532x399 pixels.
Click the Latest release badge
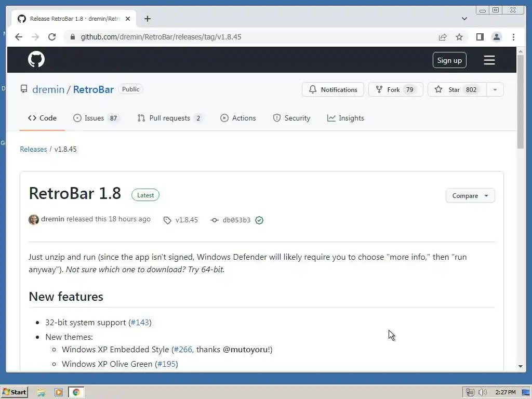tap(145, 195)
